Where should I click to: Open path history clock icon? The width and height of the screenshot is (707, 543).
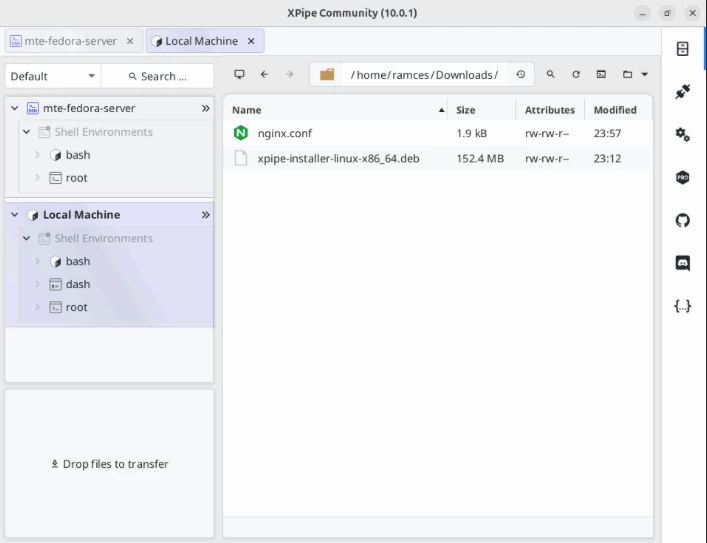[521, 74]
